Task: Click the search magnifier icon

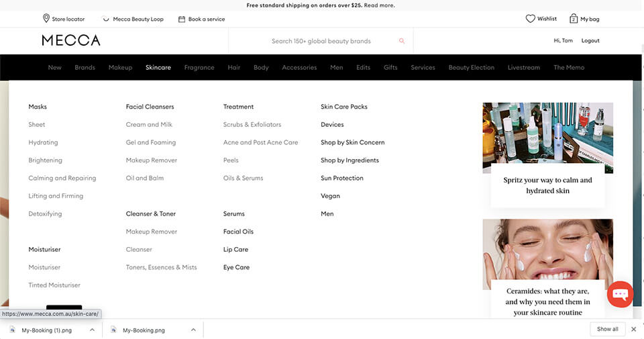Action: click(x=402, y=41)
